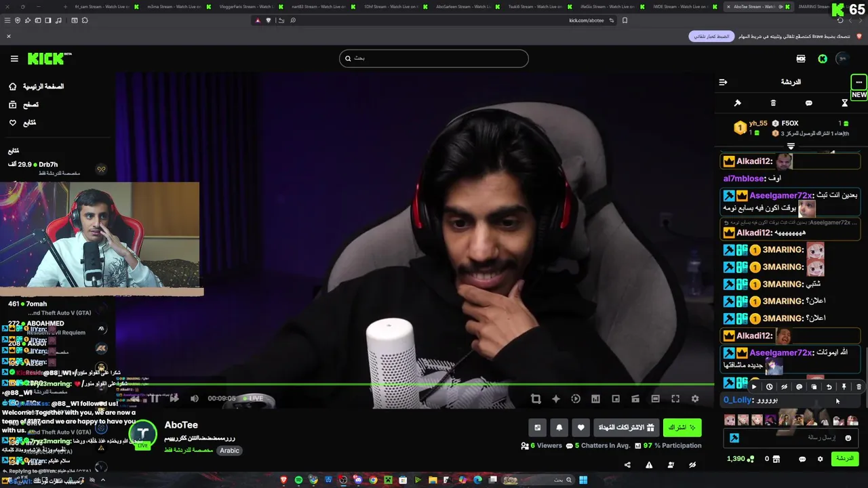This screenshot has height=488, width=868.
Task: Report the stream with the warning icon
Action: (649, 465)
